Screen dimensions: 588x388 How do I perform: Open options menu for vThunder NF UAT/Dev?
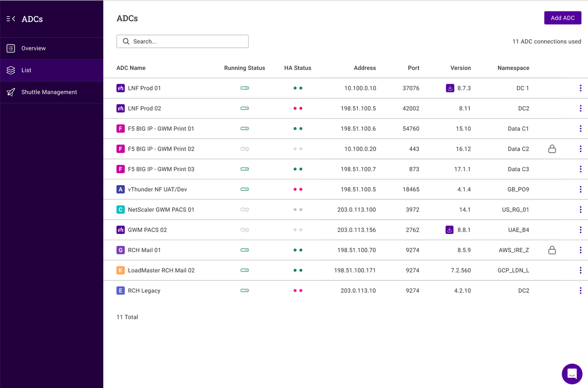[x=580, y=189]
